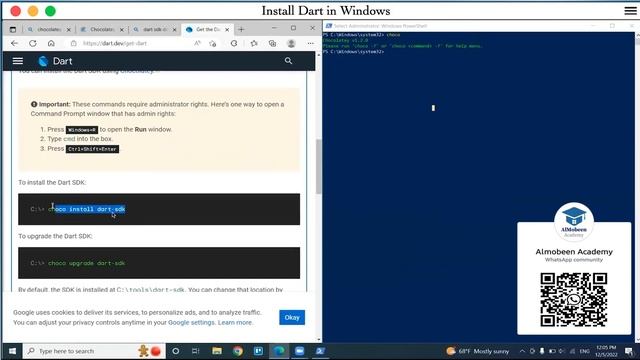The width and height of the screenshot is (640, 360).
Task: Click the choco install dart-sdk command
Action: [x=87, y=209]
